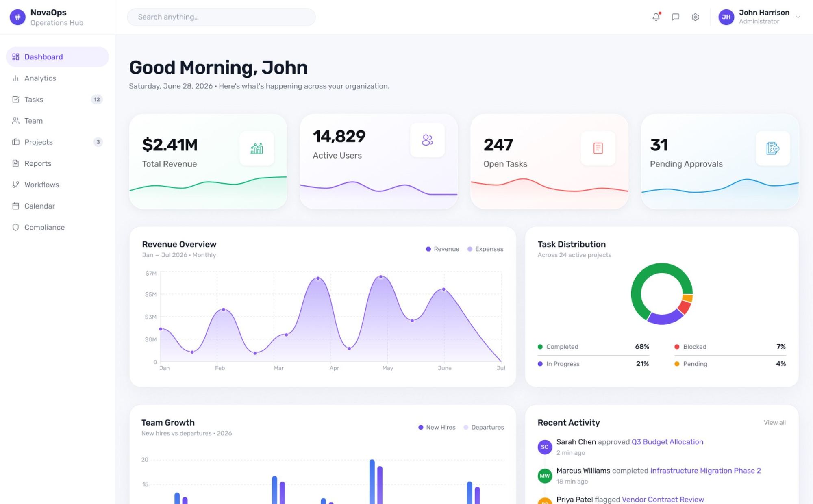Toggle the Expenses legend in Revenue Overview

pyautogui.click(x=485, y=249)
